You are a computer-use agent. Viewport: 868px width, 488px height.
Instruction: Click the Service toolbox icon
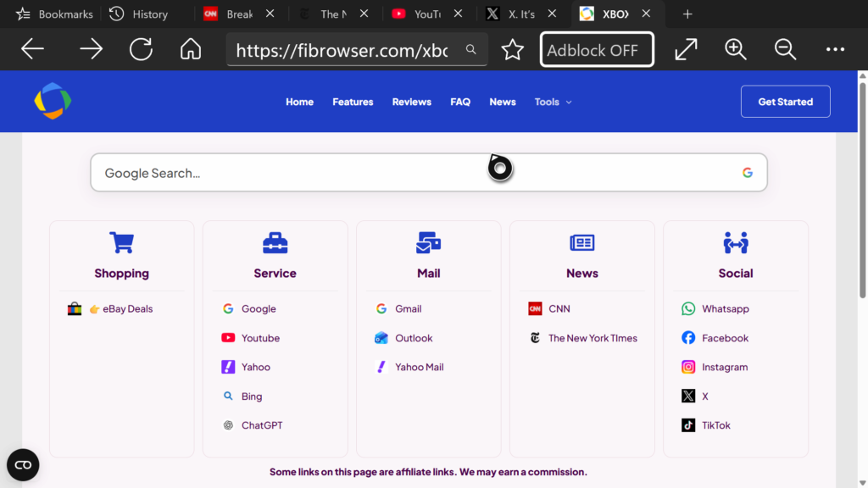(275, 242)
